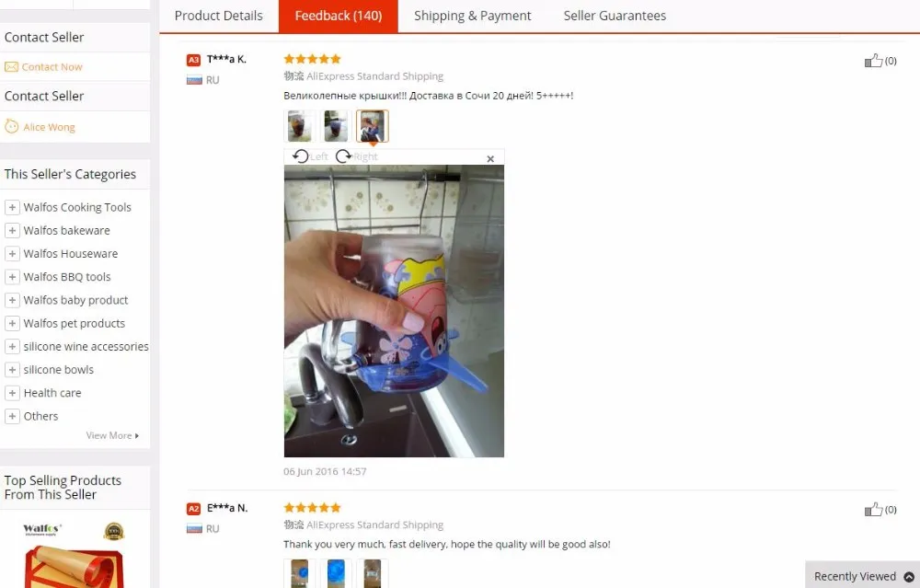This screenshot has width=920, height=588.
Task: Expand the silicone bowls category
Action: coord(12,370)
